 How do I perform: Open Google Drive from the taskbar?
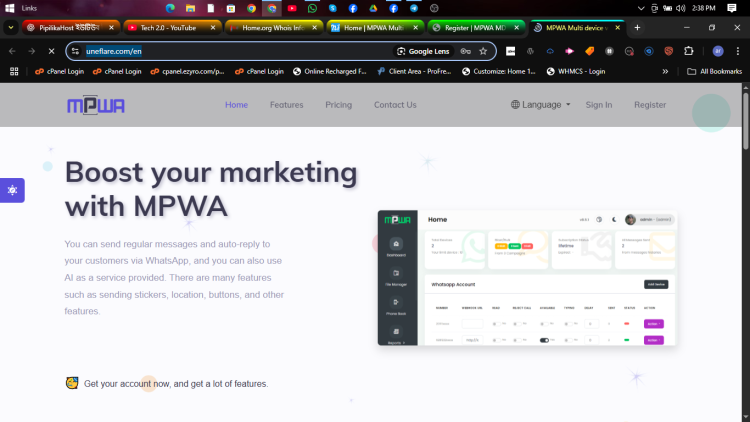coord(373,8)
